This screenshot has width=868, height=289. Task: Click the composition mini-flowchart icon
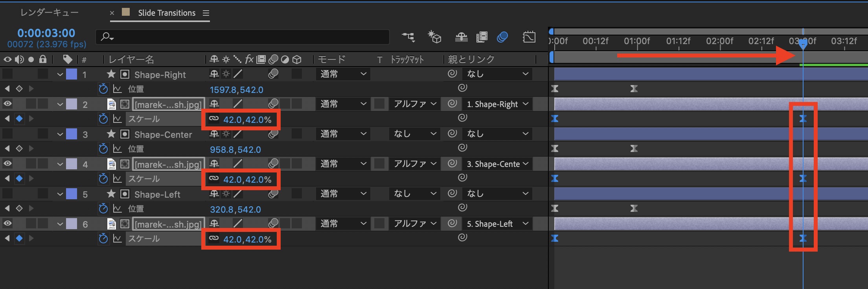pyautogui.click(x=408, y=37)
